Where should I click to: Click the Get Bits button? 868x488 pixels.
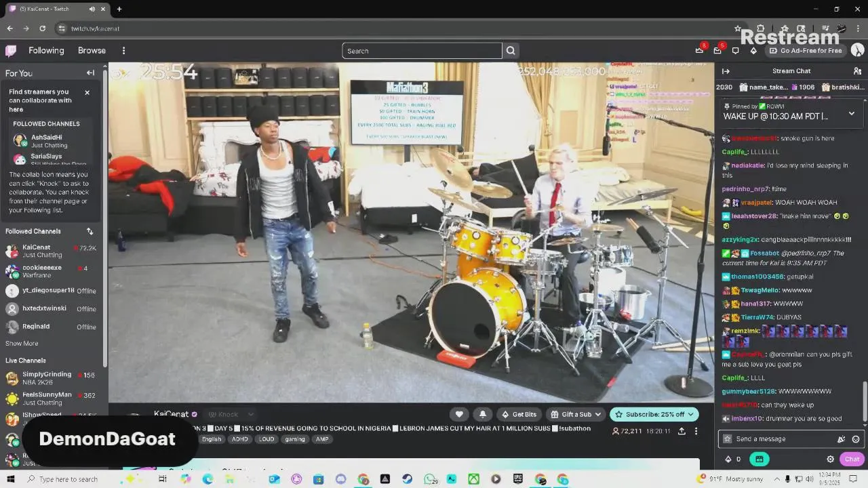click(x=519, y=414)
